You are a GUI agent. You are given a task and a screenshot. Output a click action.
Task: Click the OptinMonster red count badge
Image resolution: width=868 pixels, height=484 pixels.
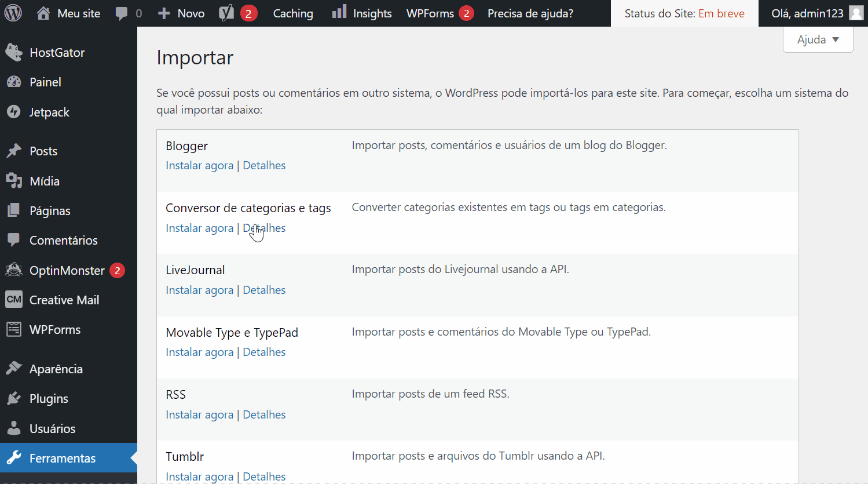tap(117, 270)
